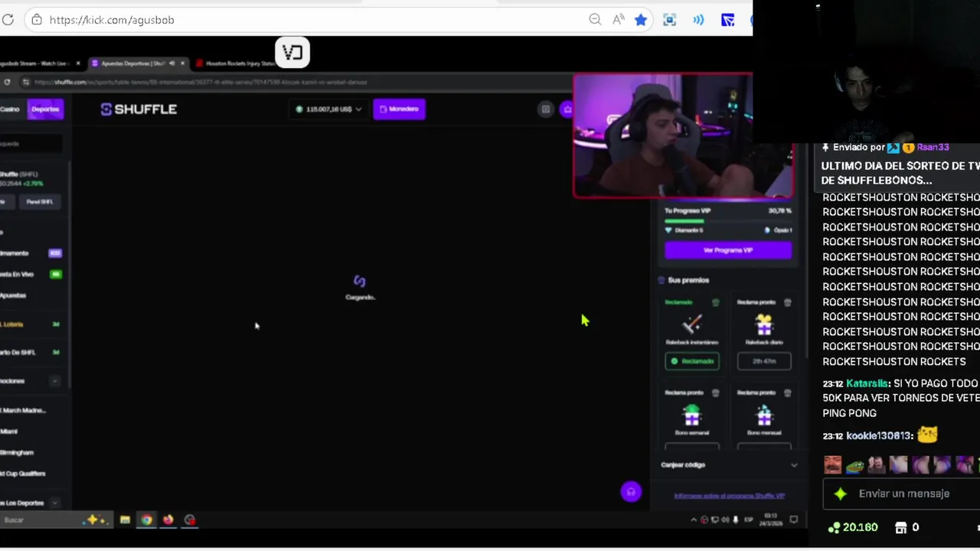Click the padlock site info icon
This screenshot has width=980, height=551.
[37, 20]
